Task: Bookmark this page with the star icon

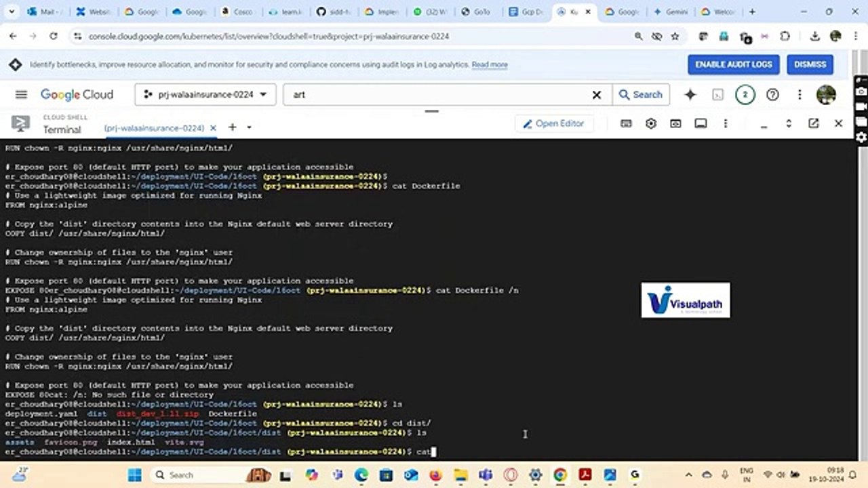Action: click(675, 37)
